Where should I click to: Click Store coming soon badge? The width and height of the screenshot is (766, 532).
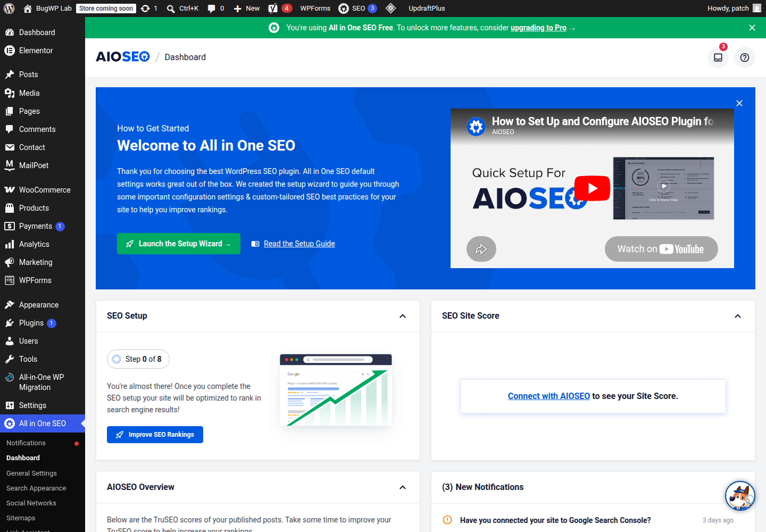[106, 9]
